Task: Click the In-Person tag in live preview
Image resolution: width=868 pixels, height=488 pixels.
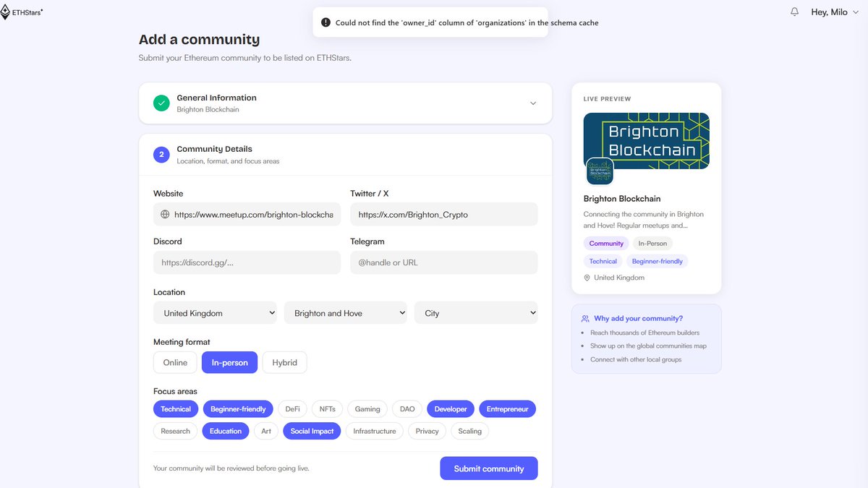Action: tap(652, 244)
